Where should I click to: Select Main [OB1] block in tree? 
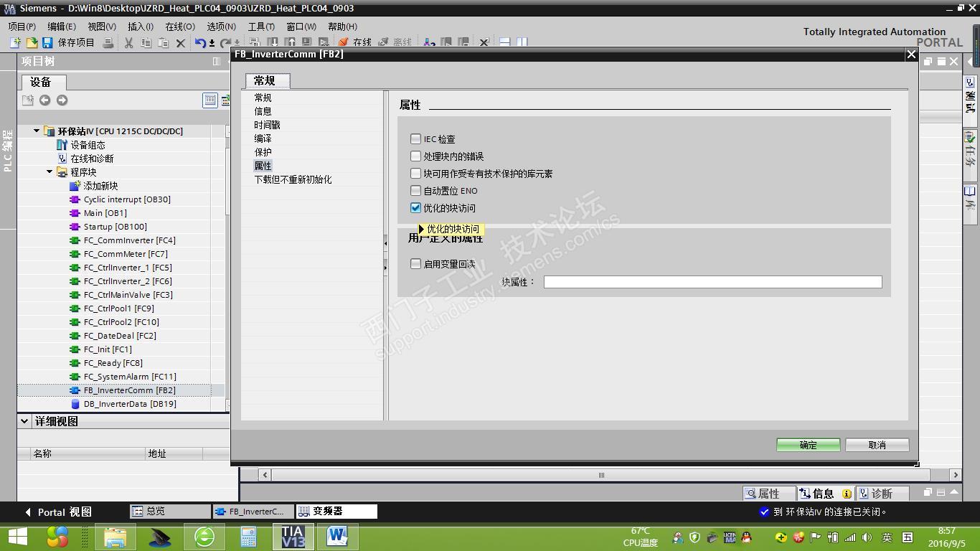pos(105,213)
